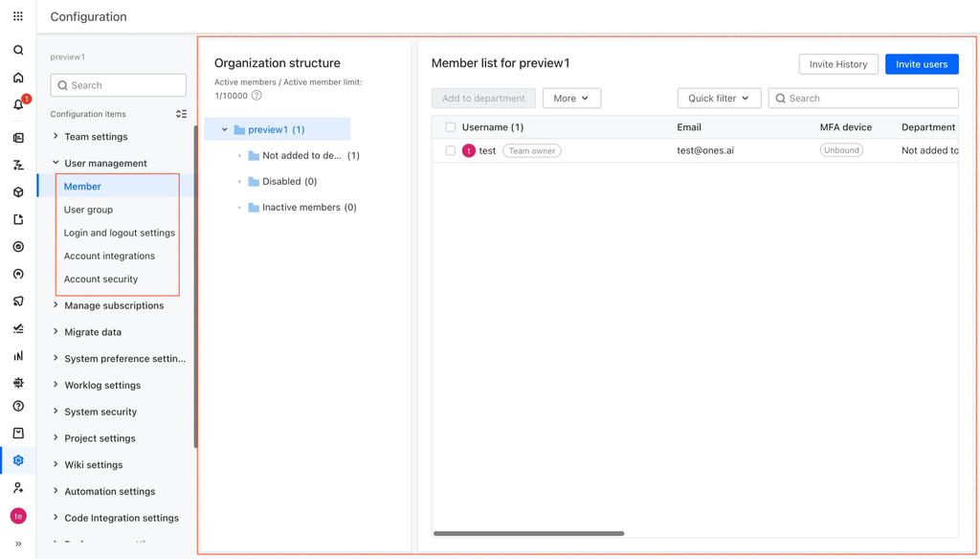Open notifications bell with red badge
Screen dimensions: 980x559
click(x=19, y=103)
